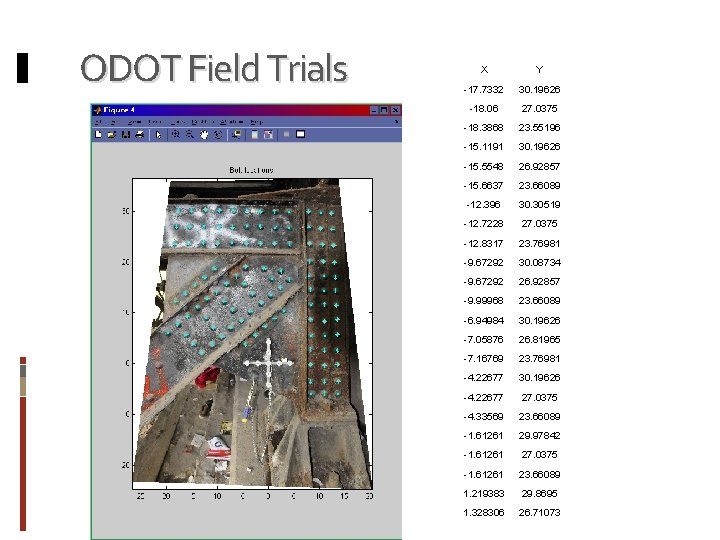This screenshot has height=540, width=720.
Task: Open the Desktop menu in Figure 4
Action: pos(202,122)
